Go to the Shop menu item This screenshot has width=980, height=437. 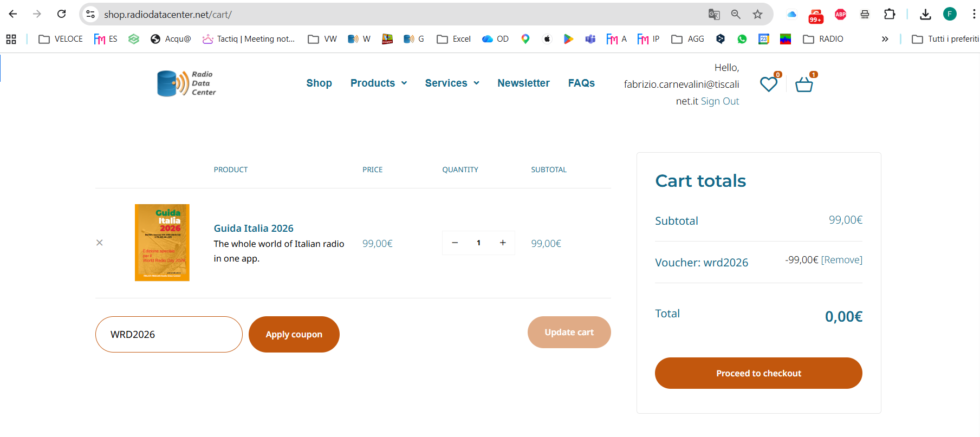tap(319, 83)
